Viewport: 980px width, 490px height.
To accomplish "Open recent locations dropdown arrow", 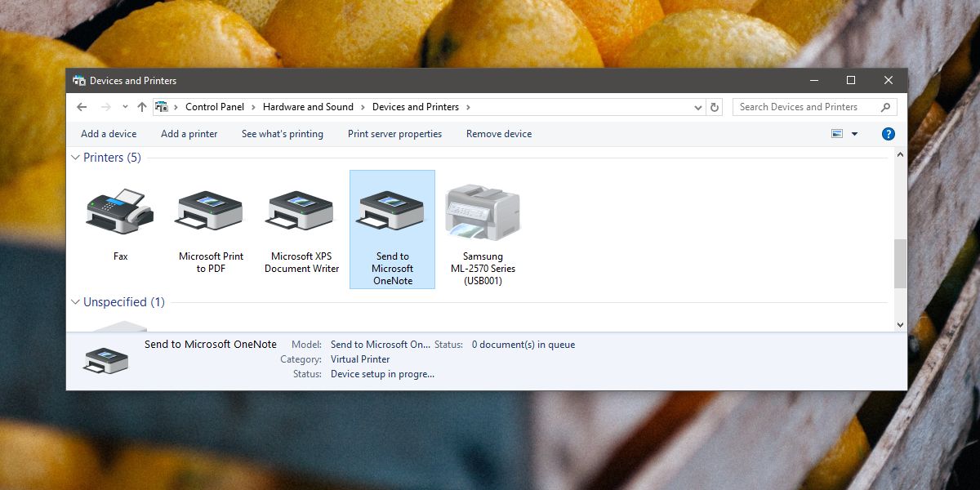I will pyautogui.click(x=125, y=107).
